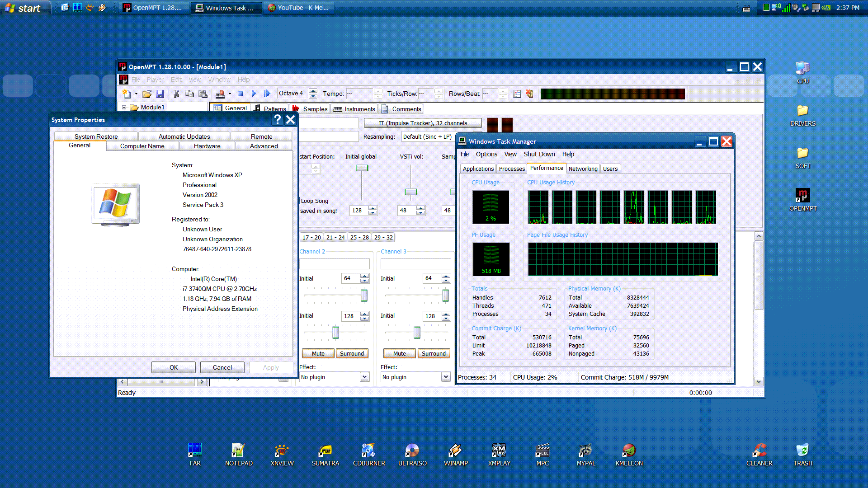Launch the XNVIEW desktop shortcut
Viewport: 868px width, 488px height.
[282, 455]
